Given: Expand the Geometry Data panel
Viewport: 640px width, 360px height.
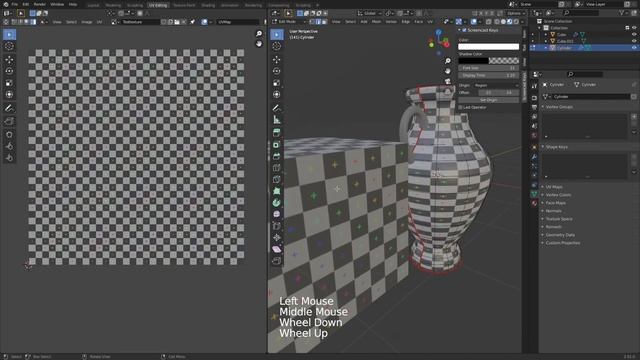Looking at the screenshot, I should [x=560, y=235].
